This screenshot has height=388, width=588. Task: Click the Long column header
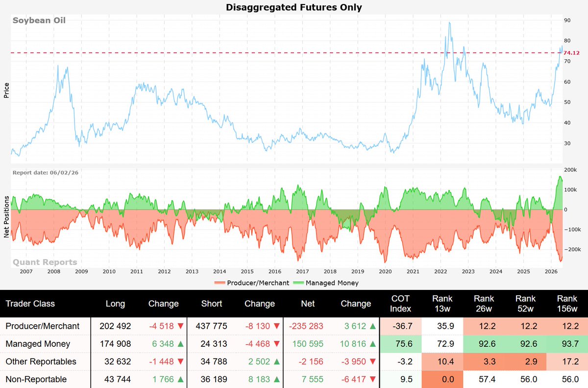[116, 304]
